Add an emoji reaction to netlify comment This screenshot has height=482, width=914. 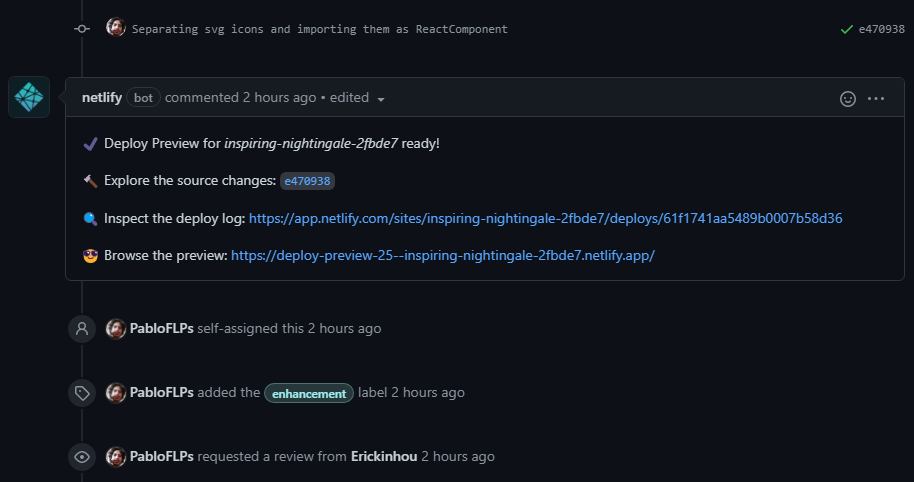click(x=848, y=98)
